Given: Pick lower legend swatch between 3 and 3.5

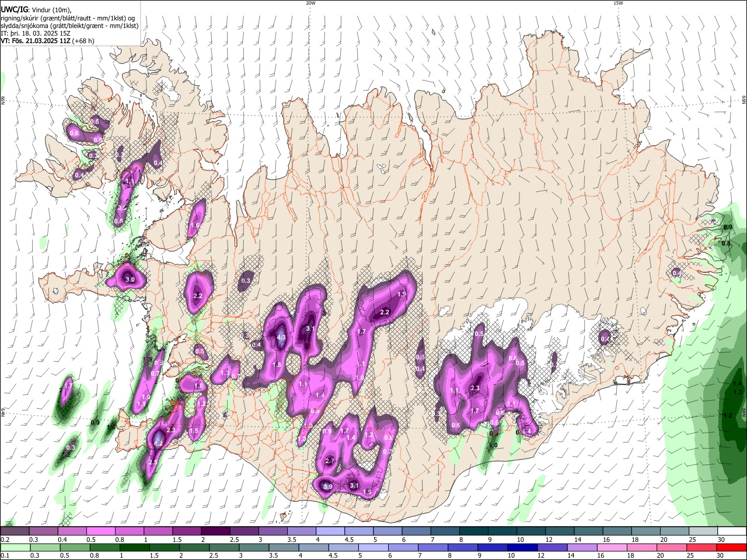Looking at the screenshot, I should tap(254, 548).
